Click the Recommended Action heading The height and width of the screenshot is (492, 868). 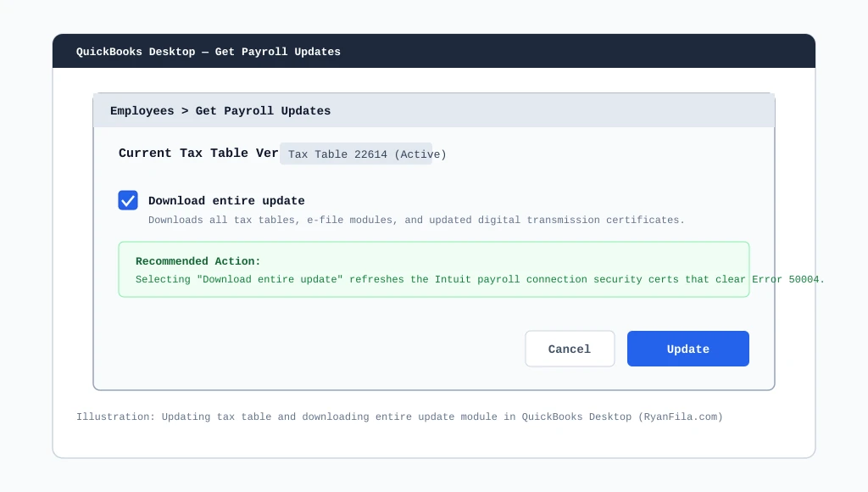click(198, 261)
